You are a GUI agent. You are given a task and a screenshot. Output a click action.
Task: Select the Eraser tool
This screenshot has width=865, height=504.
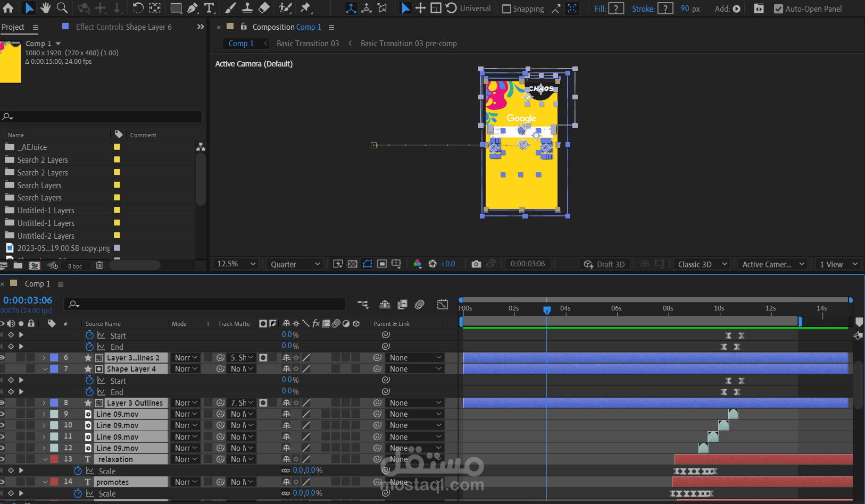tap(264, 8)
